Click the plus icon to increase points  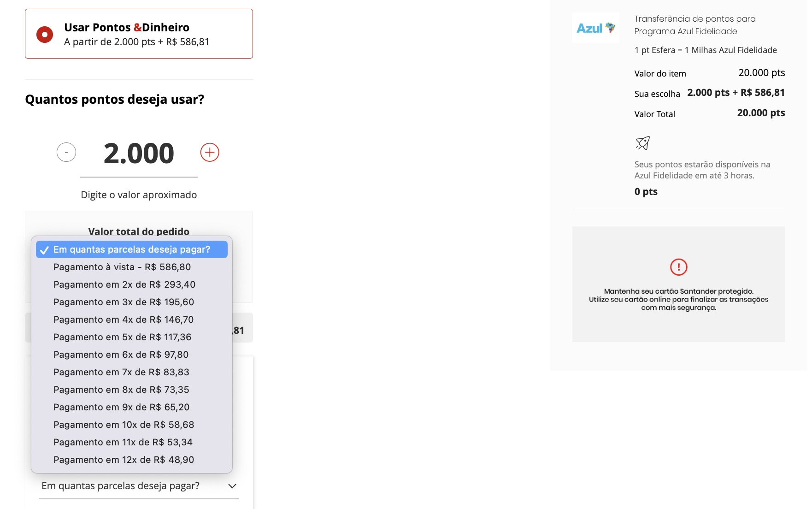coord(210,152)
